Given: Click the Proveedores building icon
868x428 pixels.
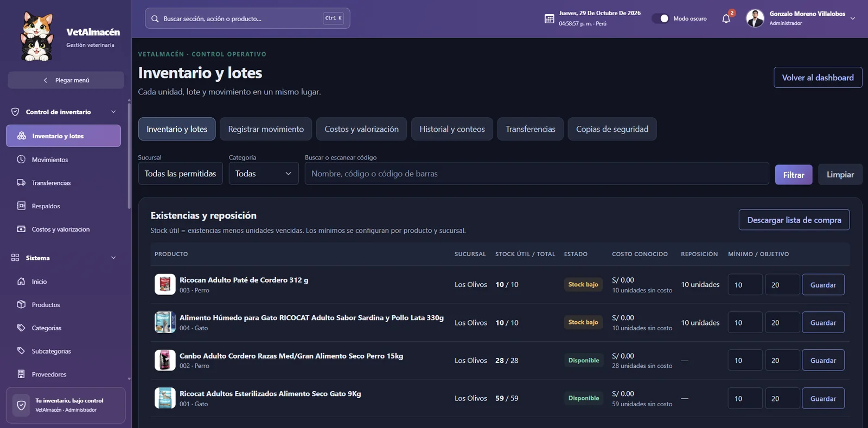Looking at the screenshot, I should (x=21, y=374).
